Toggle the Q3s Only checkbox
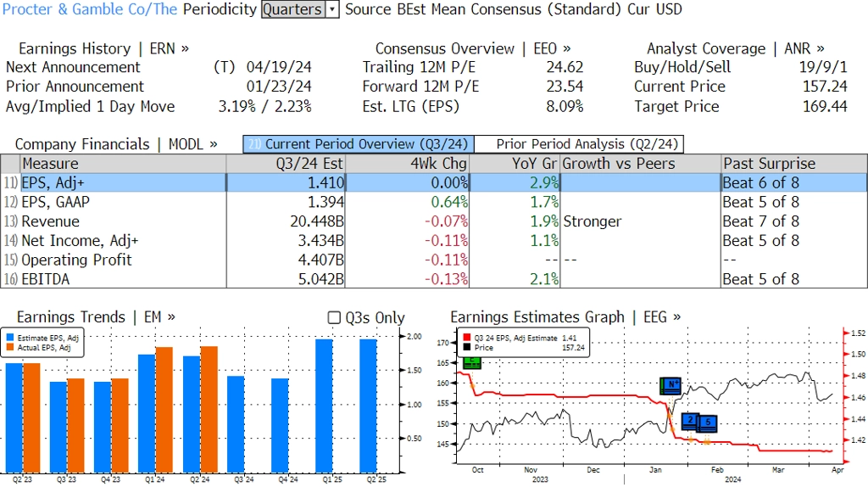The image size is (868, 487). click(x=334, y=317)
